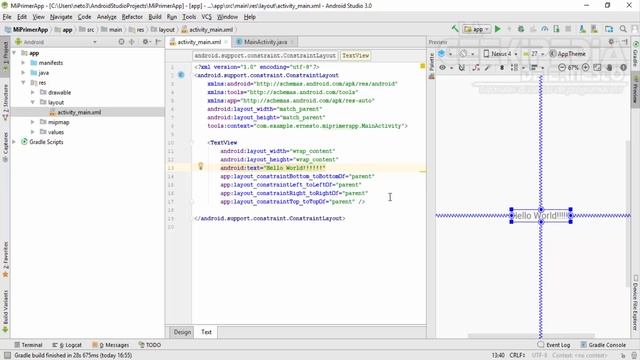
Task: Open the Analyze menu
Action: pyautogui.click(x=107, y=17)
